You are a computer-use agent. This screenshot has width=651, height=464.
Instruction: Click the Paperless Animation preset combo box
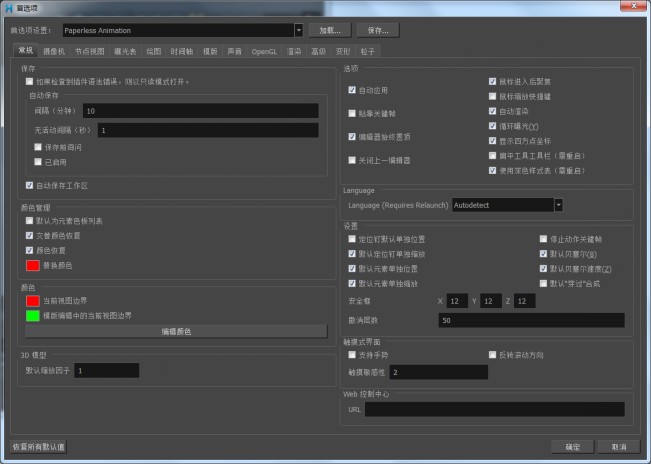(182, 30)
